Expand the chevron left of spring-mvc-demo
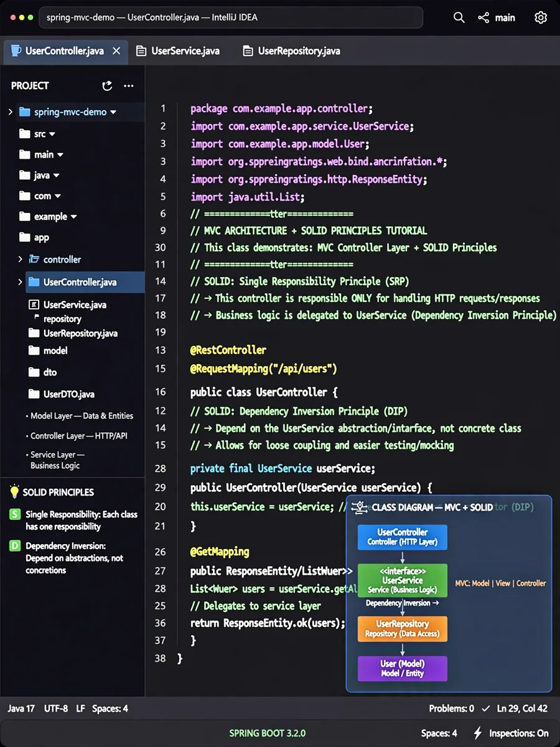The height and width of the screenshot is (747, 560). pos(10,112)
